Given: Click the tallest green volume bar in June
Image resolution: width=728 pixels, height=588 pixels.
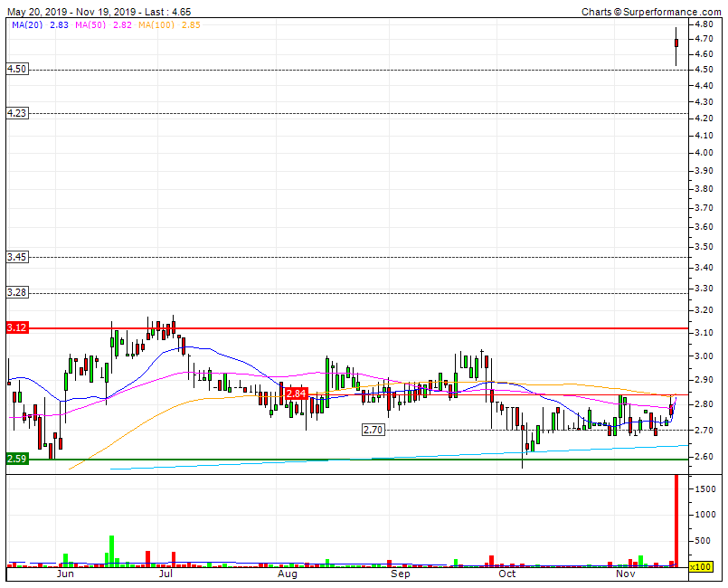Looking at the screenshot, I should point(111,551).
